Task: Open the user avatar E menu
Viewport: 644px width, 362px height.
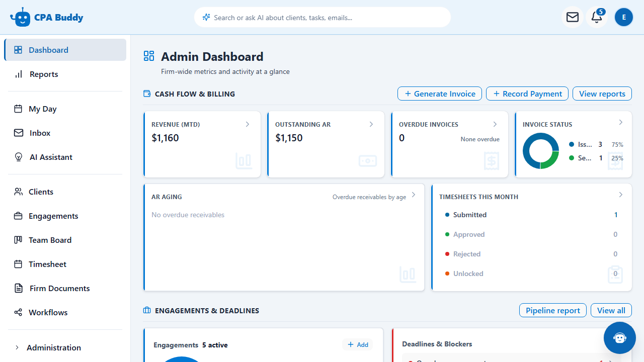Action: point(624,17)
